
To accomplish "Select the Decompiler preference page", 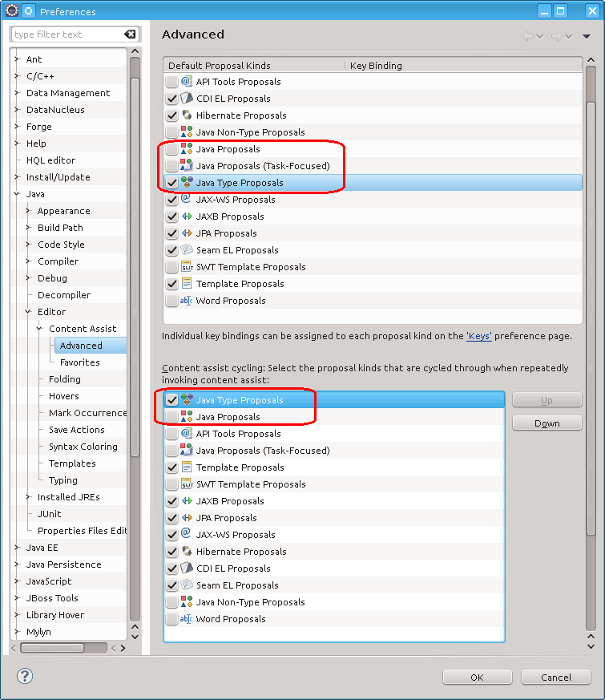I will (x=64, y=295).
